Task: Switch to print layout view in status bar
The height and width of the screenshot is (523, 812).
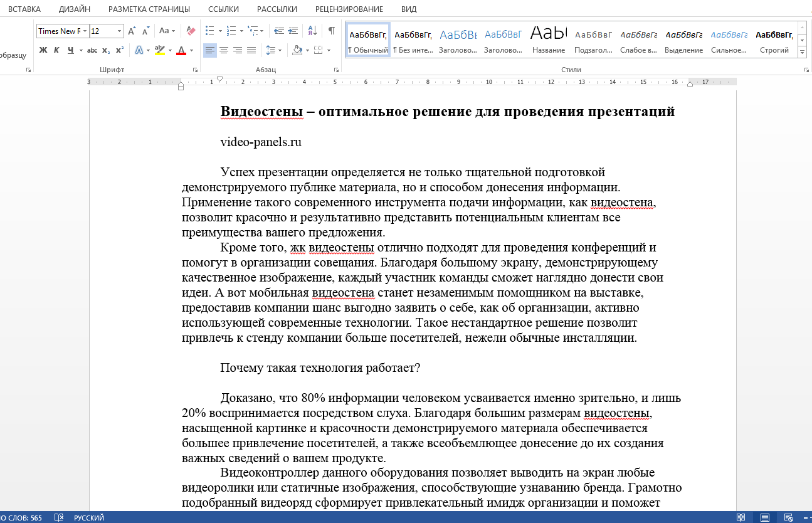Action: (x=765, y=517)
